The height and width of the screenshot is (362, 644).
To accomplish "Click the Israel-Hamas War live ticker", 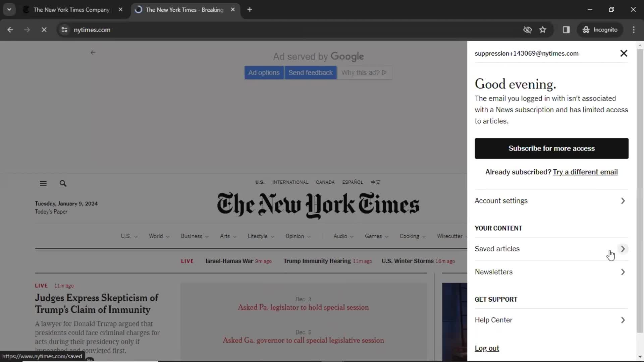I will pyautogui.click(x=229, y=261).
